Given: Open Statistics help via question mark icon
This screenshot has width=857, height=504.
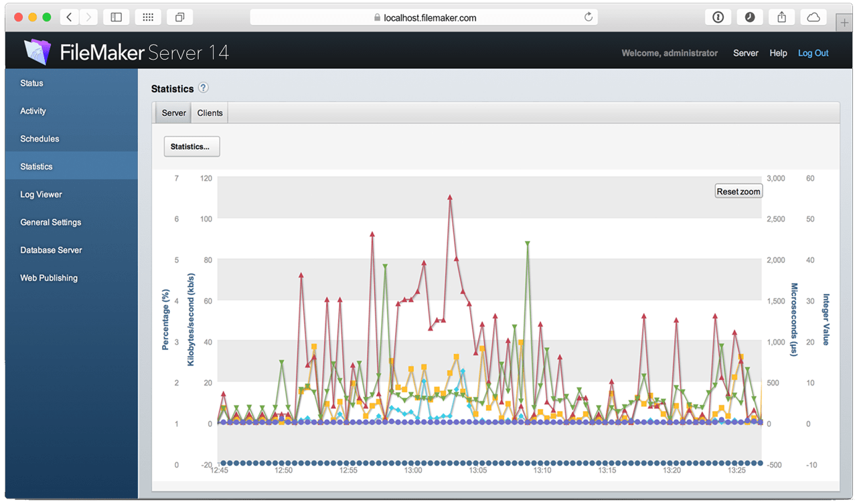Looking at the screenshot, I should 202,88.
